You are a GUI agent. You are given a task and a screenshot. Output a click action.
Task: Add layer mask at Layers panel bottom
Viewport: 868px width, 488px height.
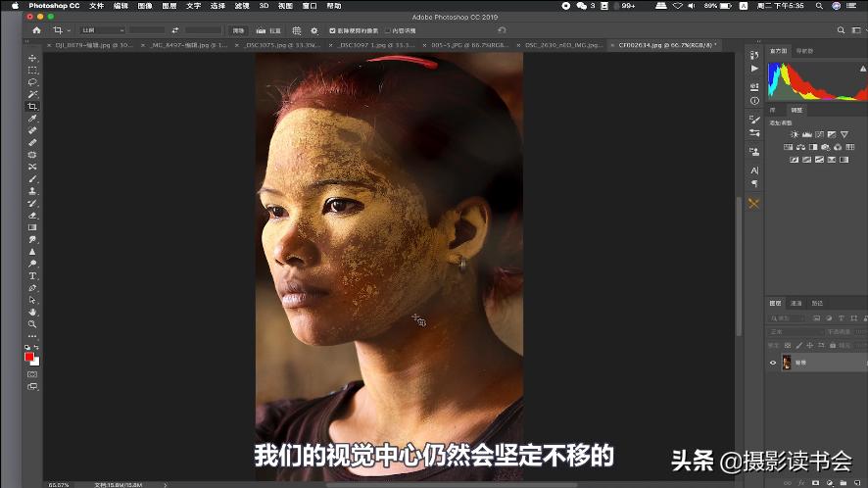(815, 483)
